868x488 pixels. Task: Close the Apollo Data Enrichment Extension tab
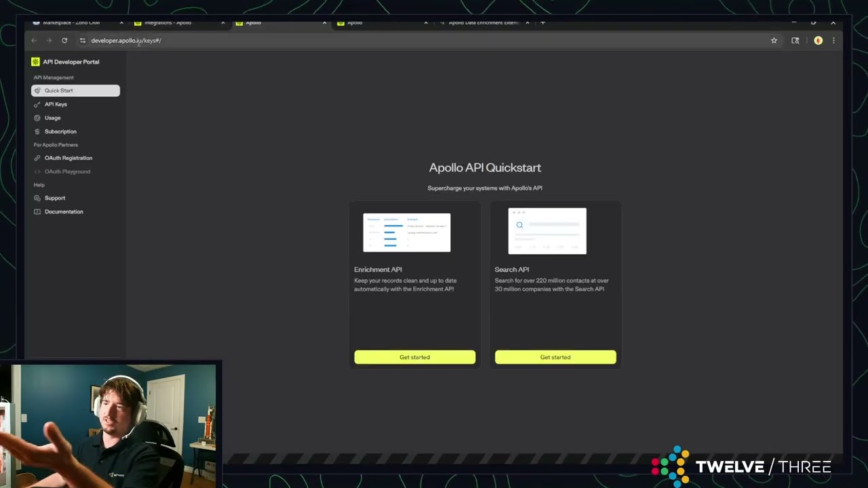[528, 23]
